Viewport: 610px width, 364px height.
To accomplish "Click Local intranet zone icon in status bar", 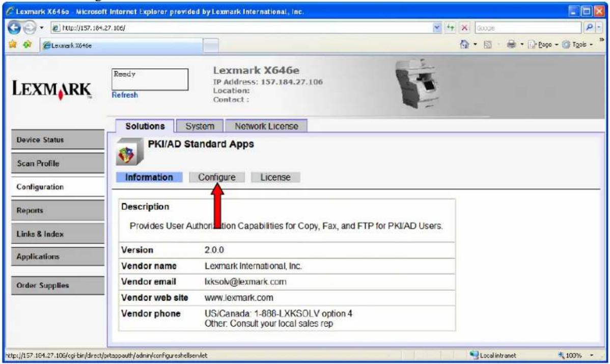I will point(474,355).
